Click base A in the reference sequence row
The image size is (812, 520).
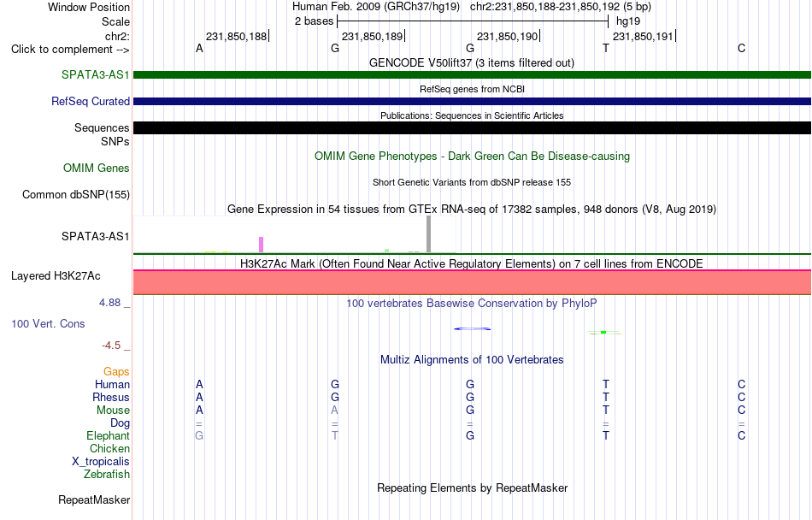coord(199,49)
